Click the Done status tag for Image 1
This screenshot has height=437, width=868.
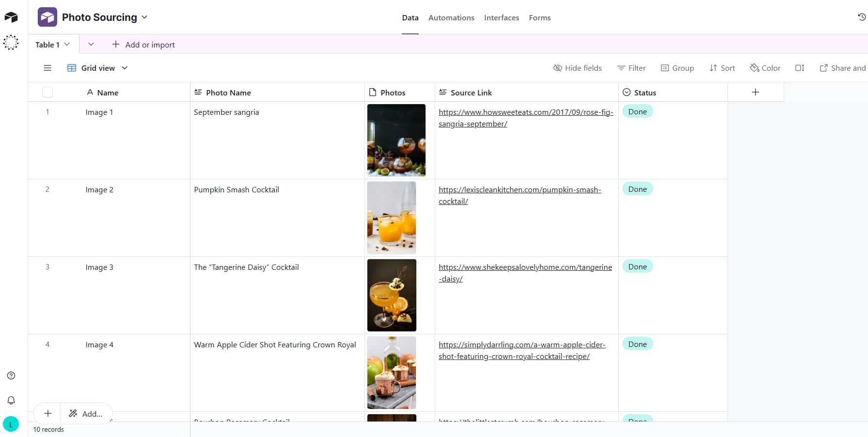(637, 111)
